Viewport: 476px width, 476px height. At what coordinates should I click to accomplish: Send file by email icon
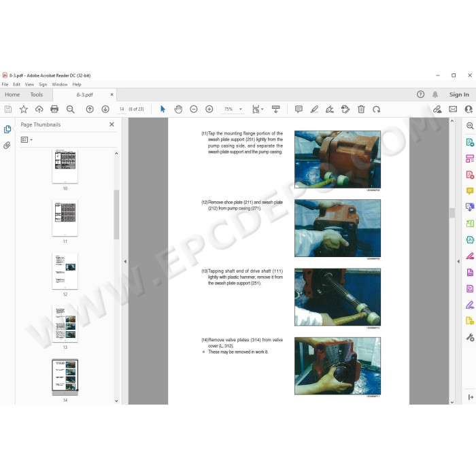pyautogui.click(x=453, y=109)
